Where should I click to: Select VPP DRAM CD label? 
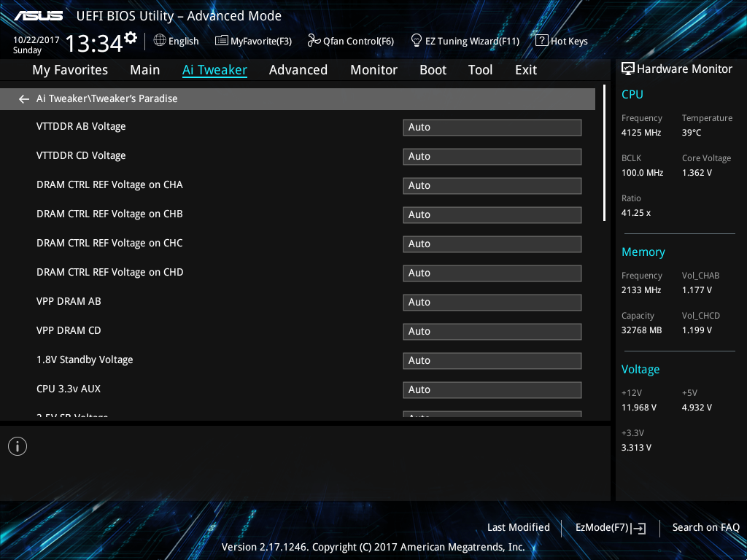(69, 330)
